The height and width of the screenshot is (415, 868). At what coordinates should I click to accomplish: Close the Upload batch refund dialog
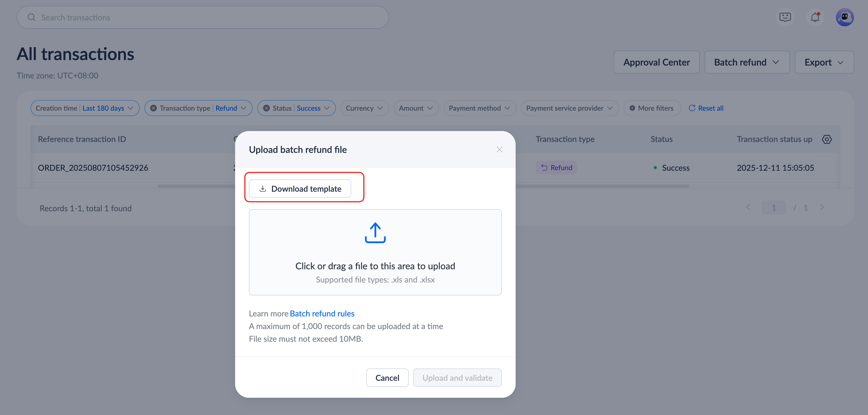click(x=499, y=149)
